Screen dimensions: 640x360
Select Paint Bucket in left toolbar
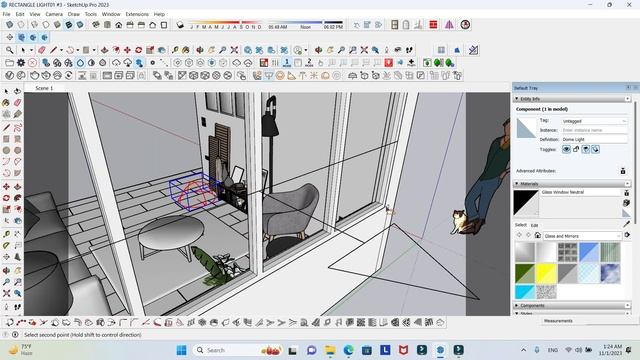[x=6, y=103]
